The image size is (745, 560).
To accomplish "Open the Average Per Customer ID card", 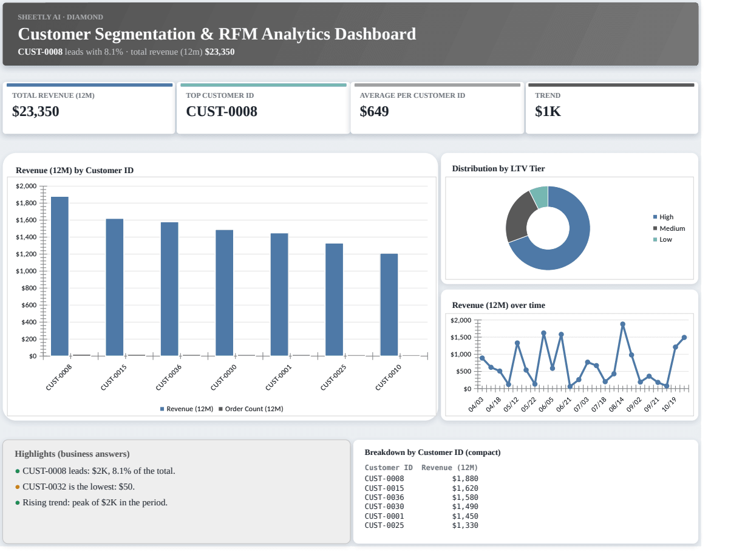I will click(x=437, y=108).
